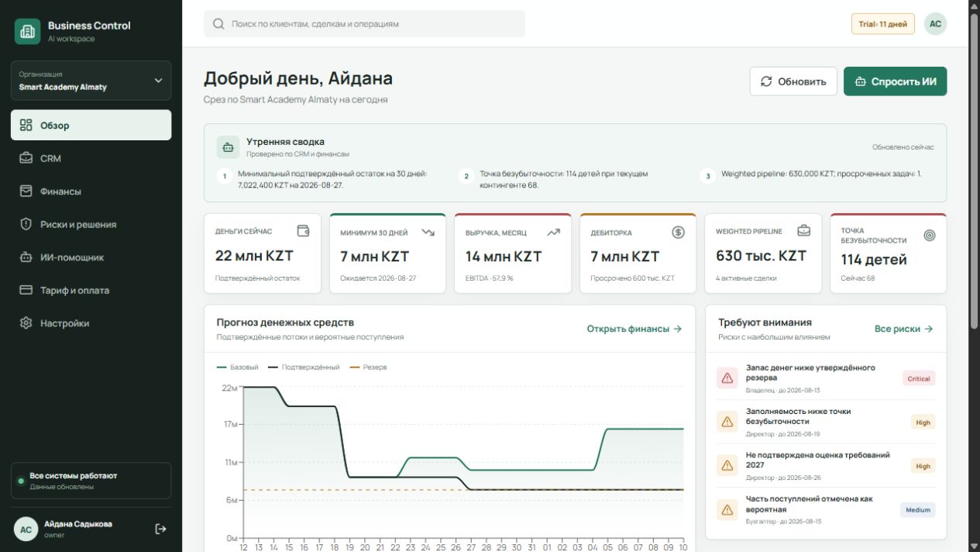Go to CRM in the sidebar
Viewport: 980px width, 552px height.
[x=91, y=158]
